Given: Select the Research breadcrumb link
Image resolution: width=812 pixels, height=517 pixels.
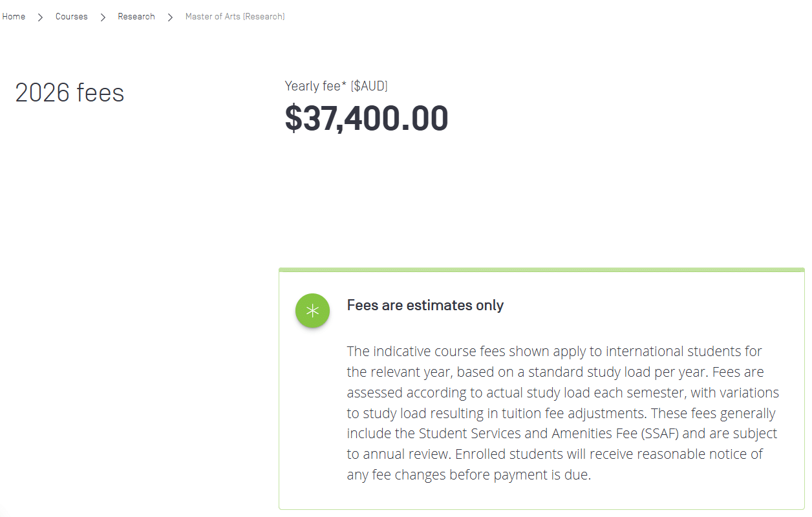Looking at the screenshot, I should point(136,16).
